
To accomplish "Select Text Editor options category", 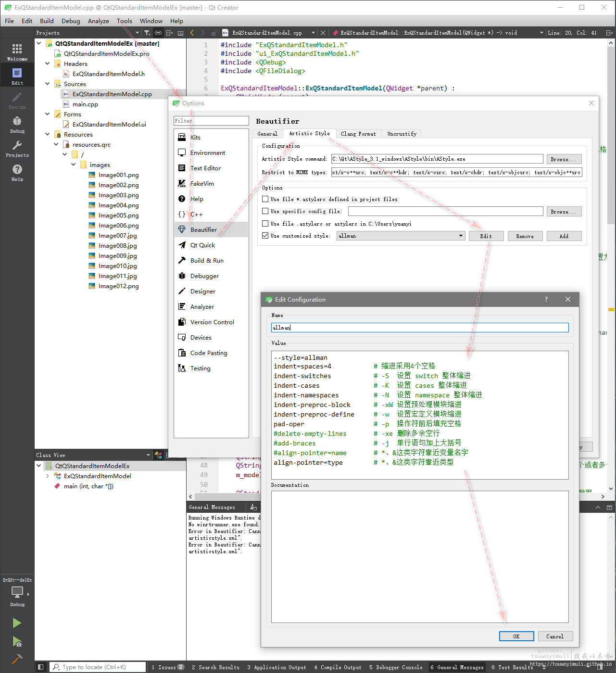I will tap(211, 168).
